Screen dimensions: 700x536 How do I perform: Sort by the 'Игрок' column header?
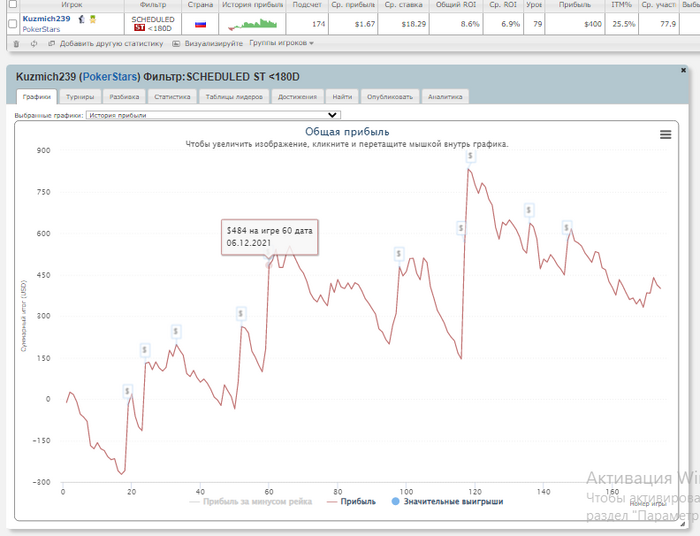[x=71, y=5]
